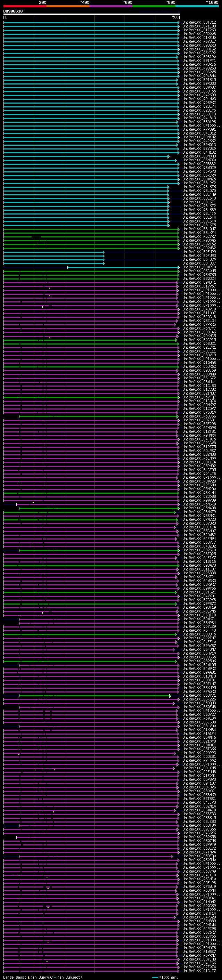Click hit label UniRef100_Q9SRV5
222x980 pixels.
coord(199,72)
